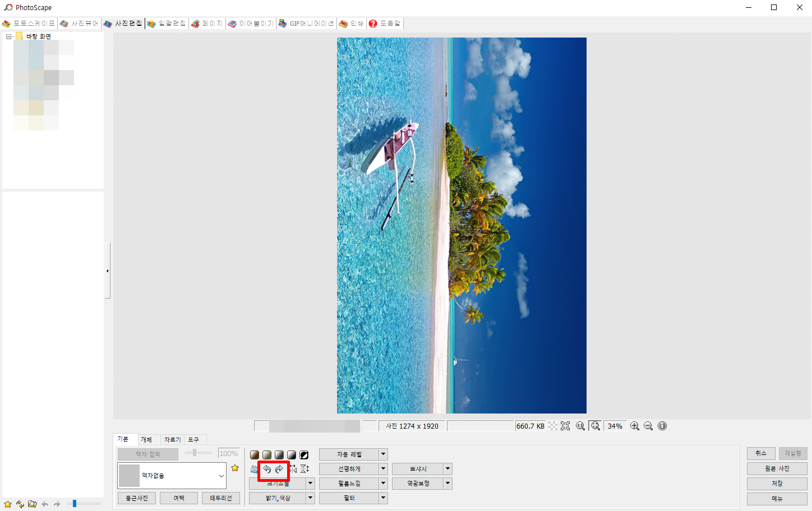Click the refresh folder icon in bottom-left bar

20,504
